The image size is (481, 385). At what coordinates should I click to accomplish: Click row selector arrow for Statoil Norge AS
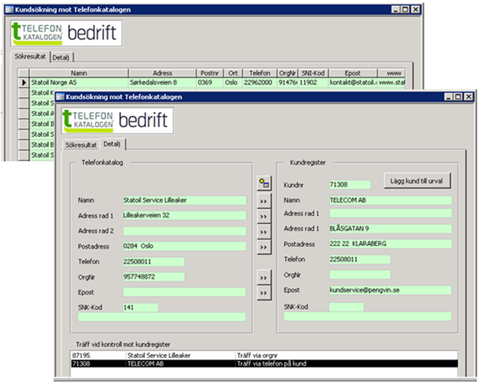(x=24, y=82)
